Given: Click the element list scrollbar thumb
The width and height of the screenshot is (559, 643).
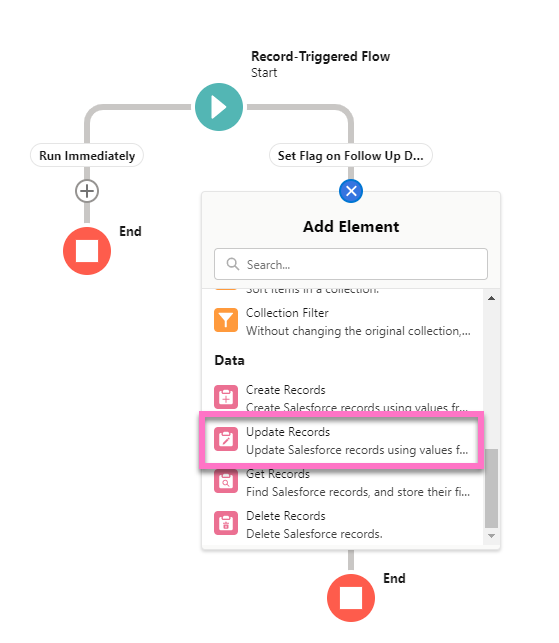Looking at the screenshot, I should click(491, 488).
